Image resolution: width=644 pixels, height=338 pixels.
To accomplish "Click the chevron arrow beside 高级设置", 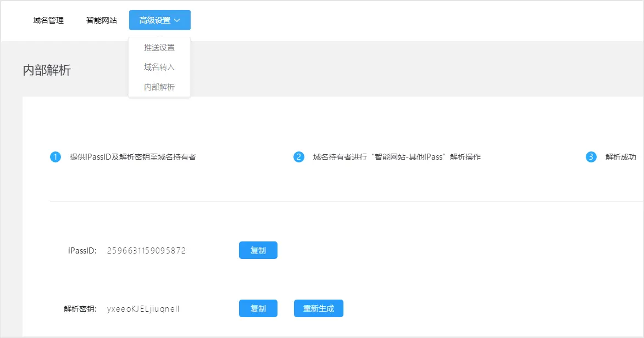I will [x=177, y=20].
